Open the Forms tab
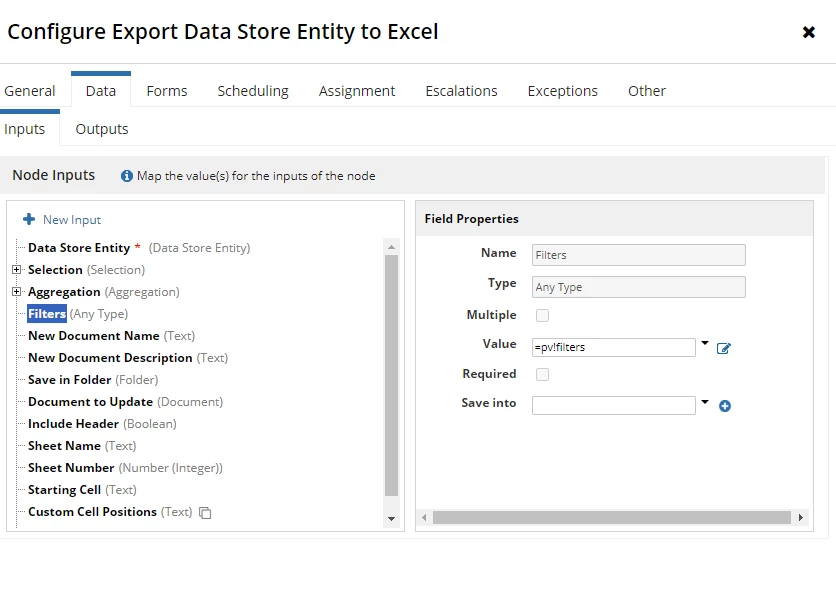The height and width of the screenshot is (590, 836). pyautogui.click(x=167, y=91)
